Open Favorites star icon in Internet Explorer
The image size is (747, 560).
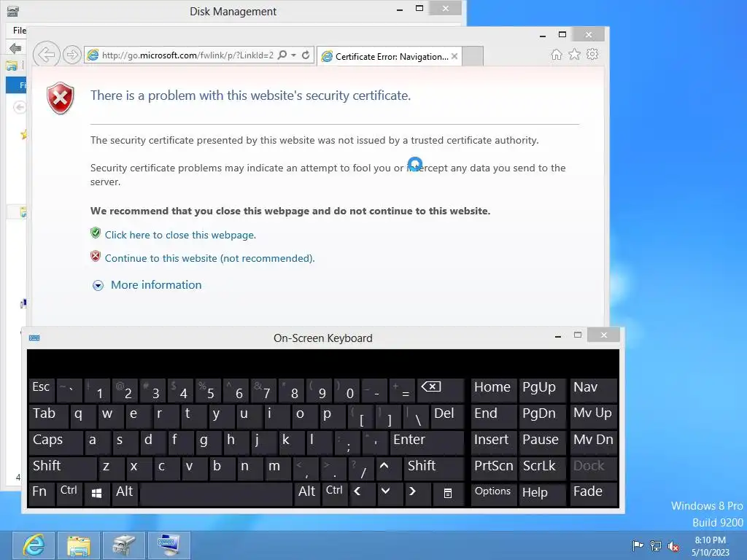[x=575, y=54]
